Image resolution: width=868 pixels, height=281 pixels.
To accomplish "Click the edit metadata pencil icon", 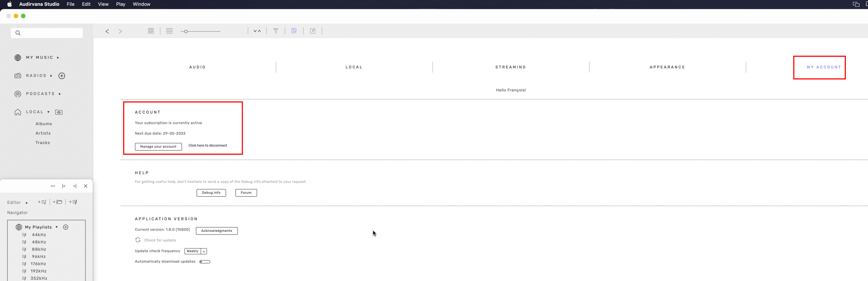I will click(x=313, y=31).
